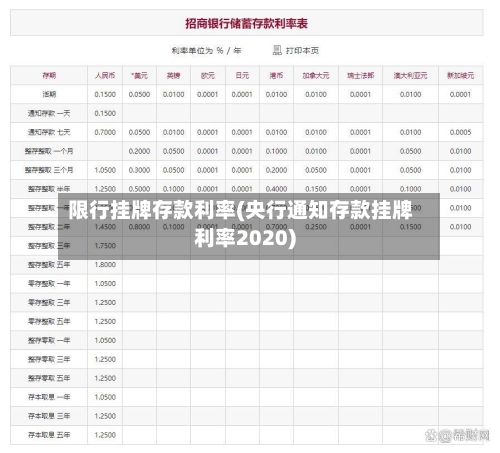Click the 0.3000 美元 rate for 整存整取 三个月
500x453 pixels.
[x=139, y=170]
